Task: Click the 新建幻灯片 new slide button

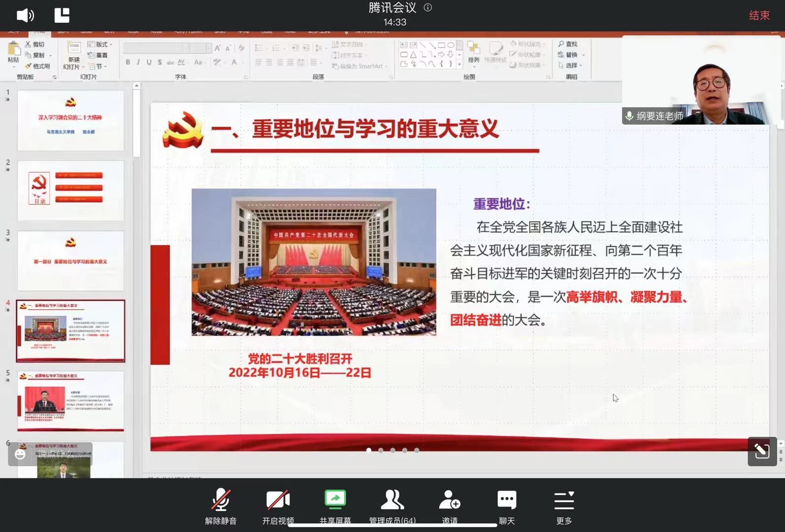Action: [74, 57]
